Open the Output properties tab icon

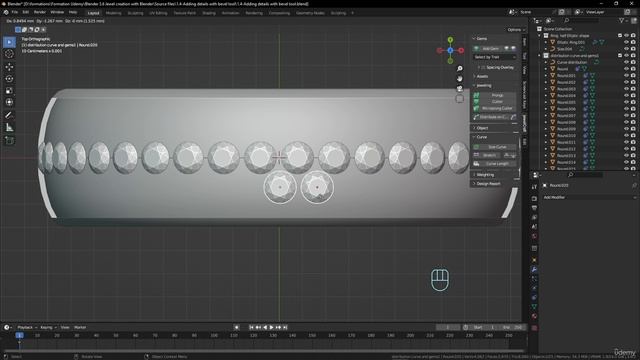pos(534,208)
